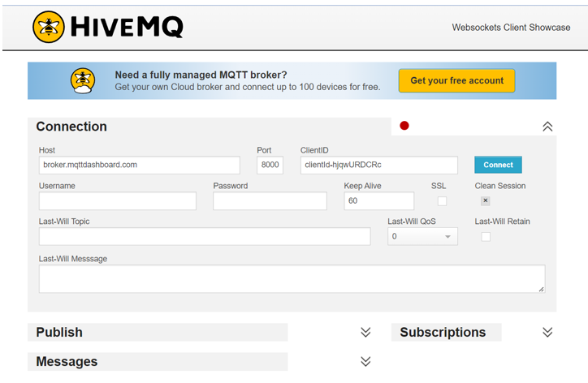Click the 'Clean Session' label
This screenshot has width=588, height=383.
[500, 186]
